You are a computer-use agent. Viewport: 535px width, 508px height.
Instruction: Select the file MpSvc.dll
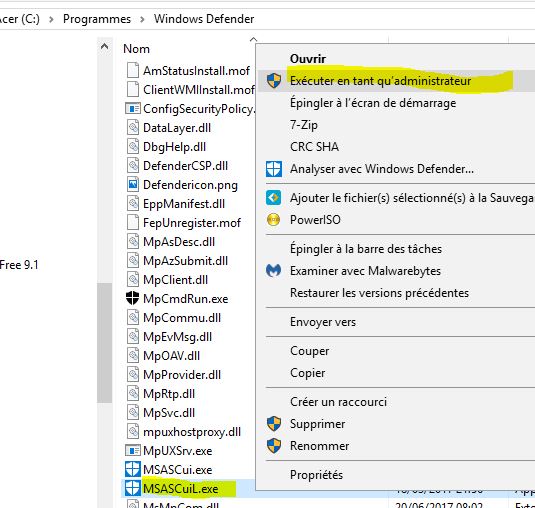pyautogui.click(x=169, y=413)
